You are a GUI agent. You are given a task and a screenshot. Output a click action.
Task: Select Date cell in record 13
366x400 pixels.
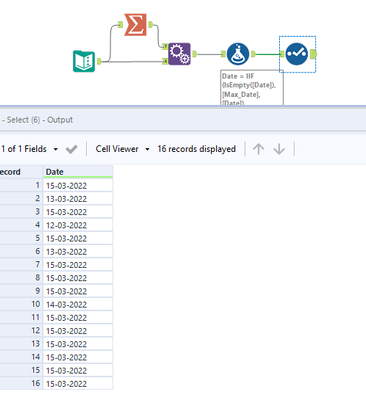pyautogui.click(x=78, y=344)
